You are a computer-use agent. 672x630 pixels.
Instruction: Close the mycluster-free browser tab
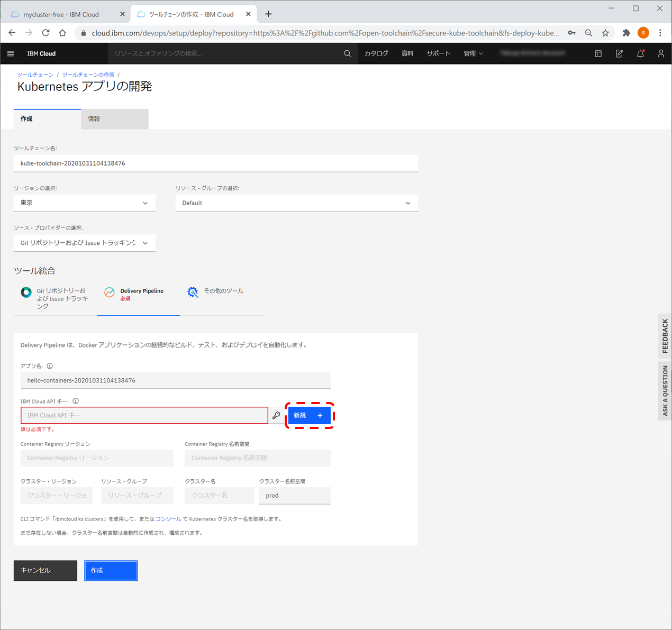click(122, 14)
